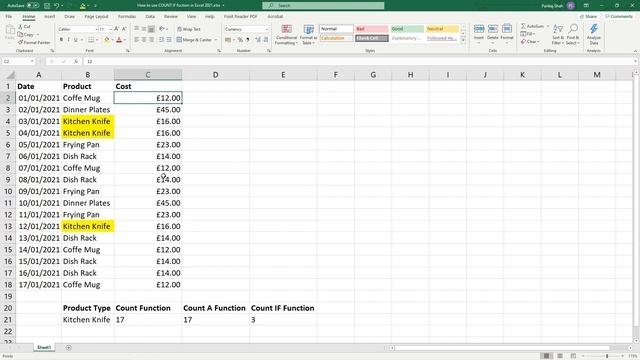
Task: Click the AutoSum sigma icon
Action: click(523, 26)
